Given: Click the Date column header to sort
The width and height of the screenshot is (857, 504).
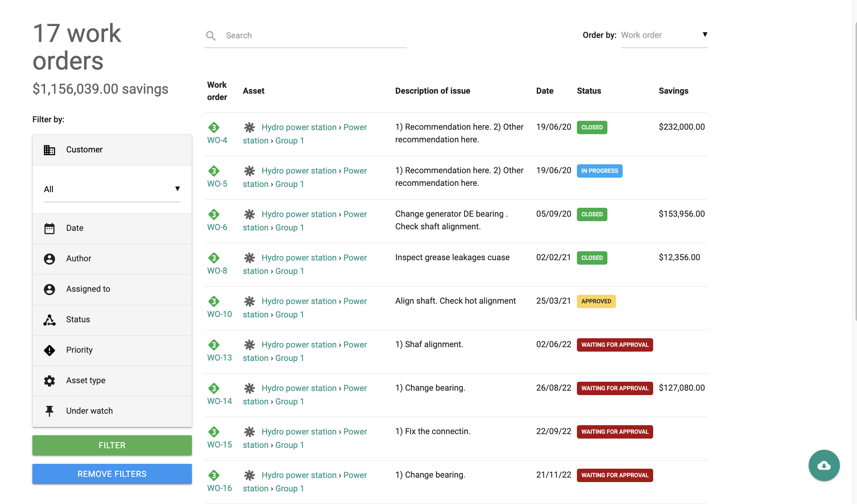Looking at the screenshot, I should point(544,91).
